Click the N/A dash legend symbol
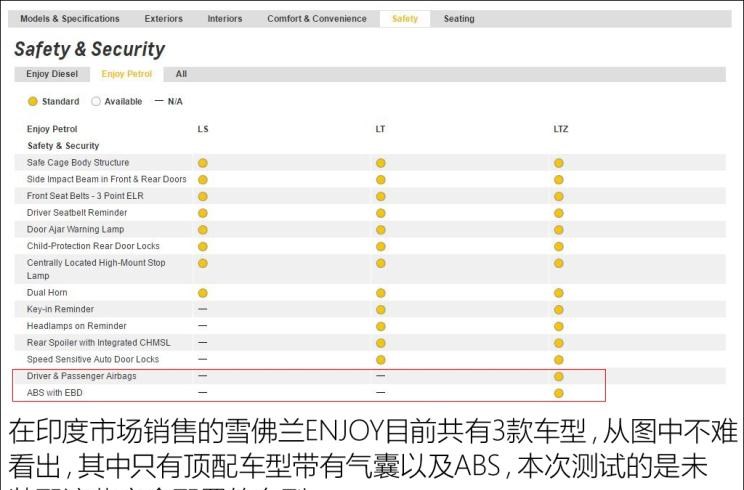 point(159,101)
